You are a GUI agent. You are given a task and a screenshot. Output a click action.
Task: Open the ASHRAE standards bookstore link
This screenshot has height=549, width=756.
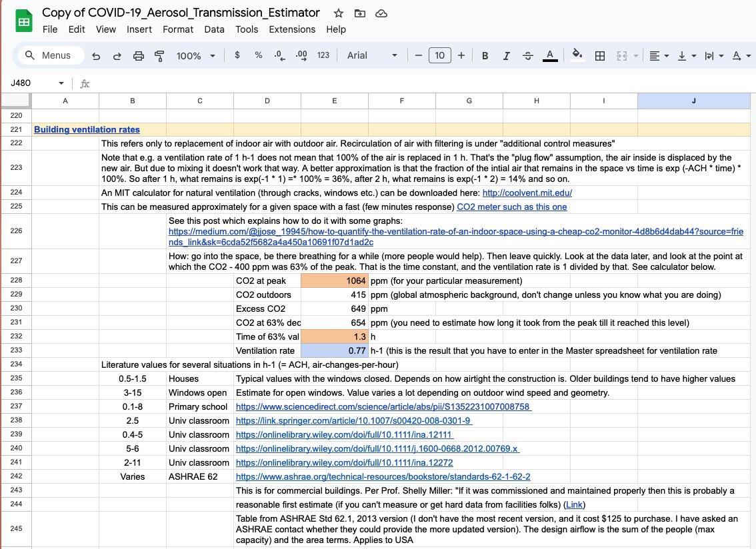(383, 476)
